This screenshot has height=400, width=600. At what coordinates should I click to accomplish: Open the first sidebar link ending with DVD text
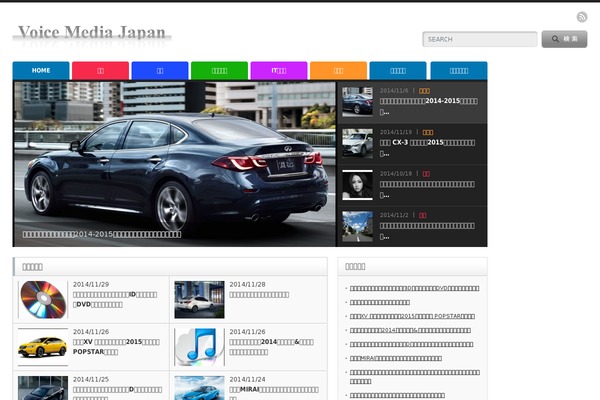tap(414, 288)
